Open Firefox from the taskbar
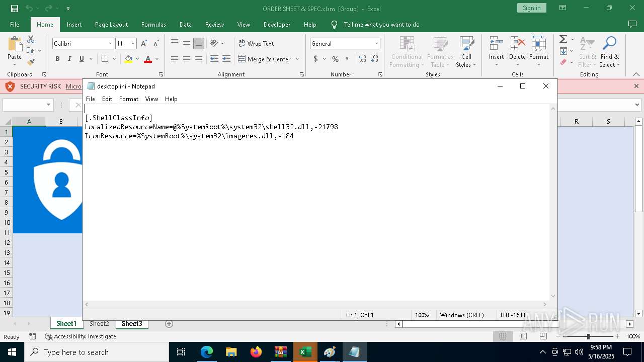 [256, 352]
